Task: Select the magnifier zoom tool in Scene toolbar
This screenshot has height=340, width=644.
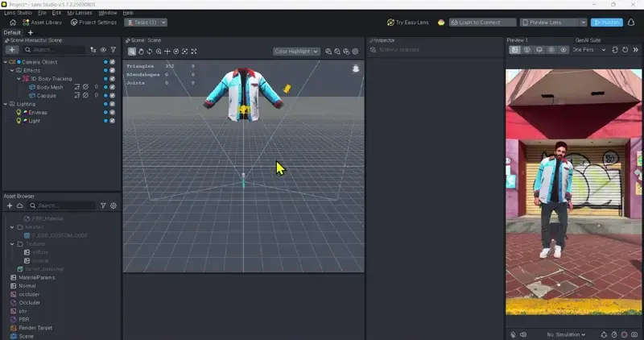Action: pos(159,52)
